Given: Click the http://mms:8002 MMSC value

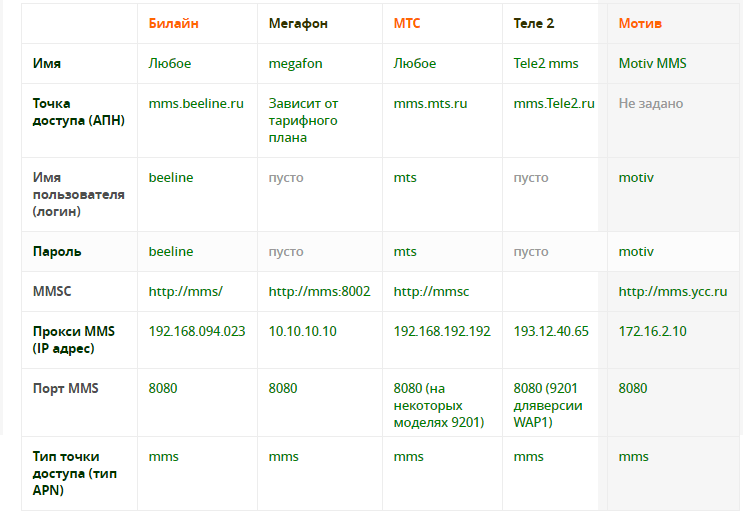Looking at the screenshot, I should [319, 291].
